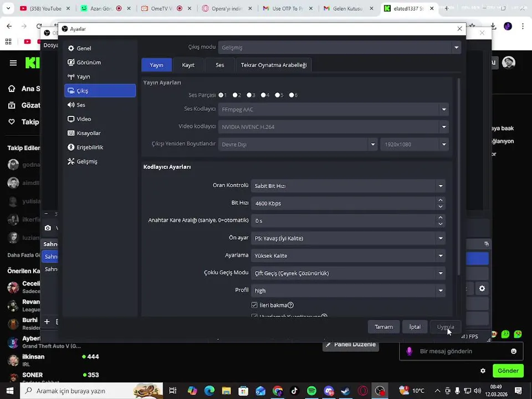The width and height of the screenshot is (532, 399).
Task: Open Windows Start menu
Action: click(9, 391)
